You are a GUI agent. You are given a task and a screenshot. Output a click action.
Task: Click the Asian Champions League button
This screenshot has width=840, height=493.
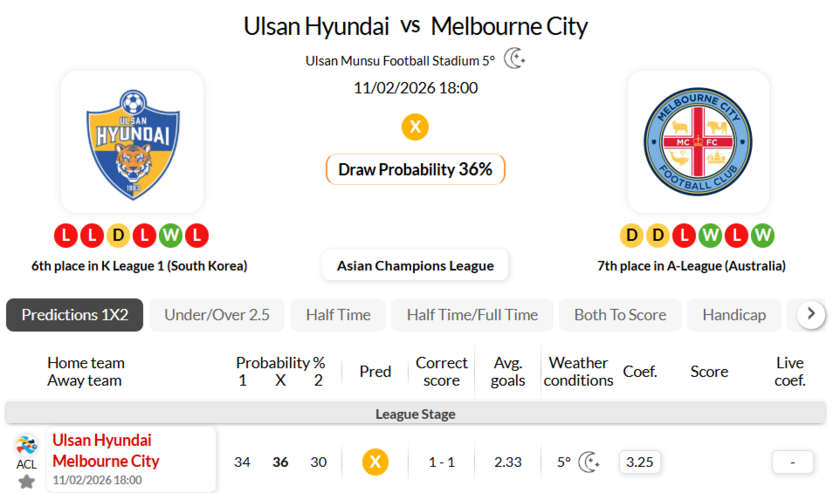coord(415,265)
